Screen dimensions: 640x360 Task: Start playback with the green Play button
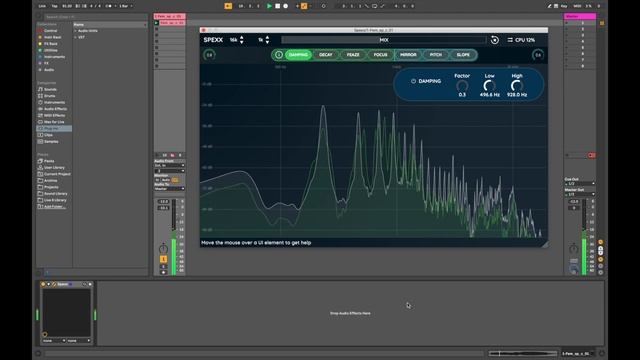(x=269, y=6)
